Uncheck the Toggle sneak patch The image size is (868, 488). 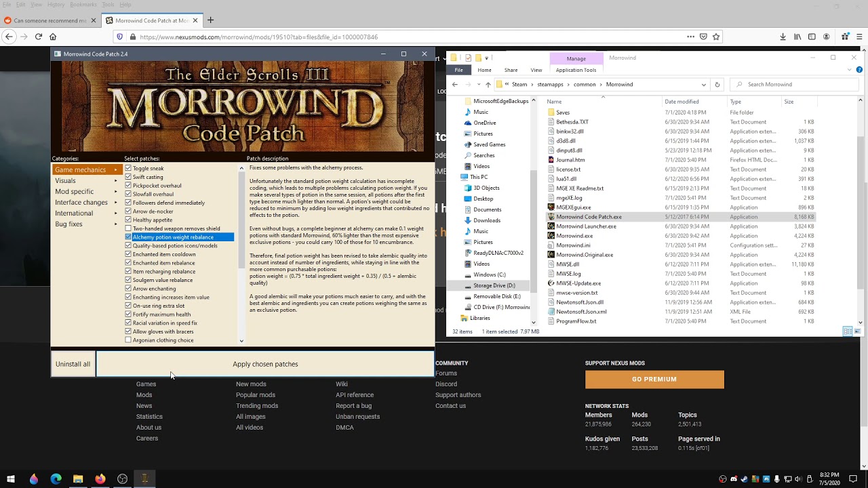point(128,168)
